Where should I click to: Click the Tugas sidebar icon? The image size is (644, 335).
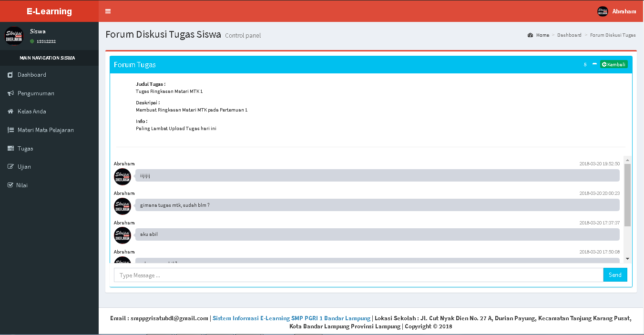pos(10,149)
